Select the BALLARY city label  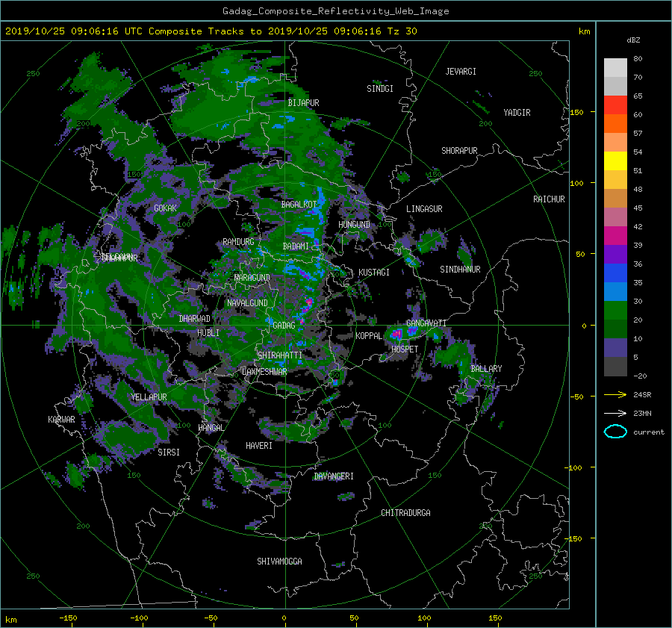pyautogui.click(x=486, y=369)
